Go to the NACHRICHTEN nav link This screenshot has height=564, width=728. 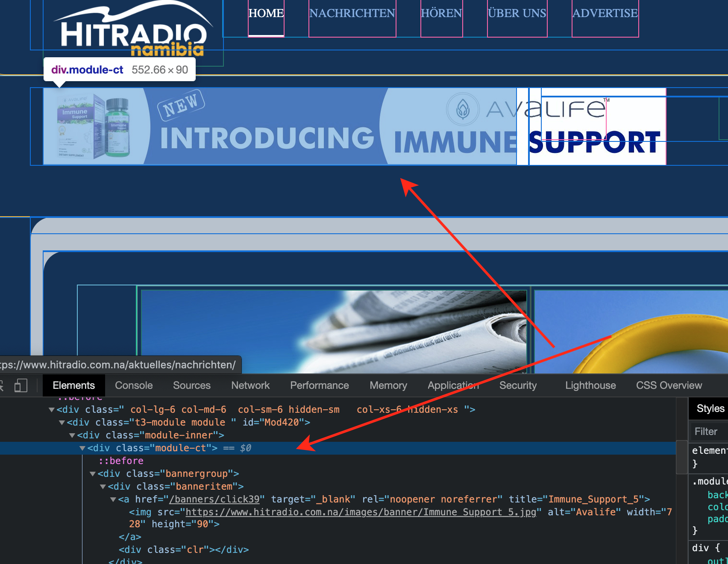click(352, 14)
